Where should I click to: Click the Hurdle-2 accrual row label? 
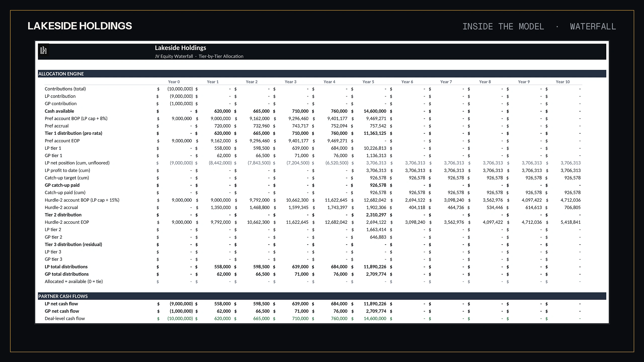coord(61,207)
